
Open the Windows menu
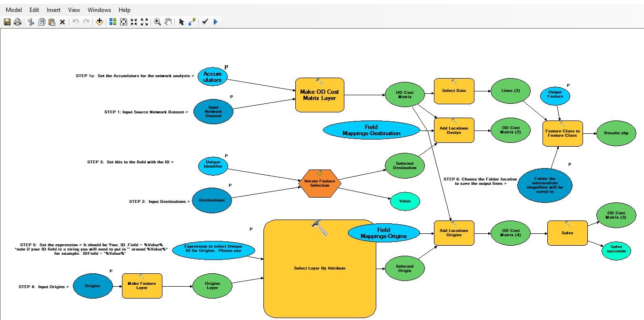click(x=99, y=10)
